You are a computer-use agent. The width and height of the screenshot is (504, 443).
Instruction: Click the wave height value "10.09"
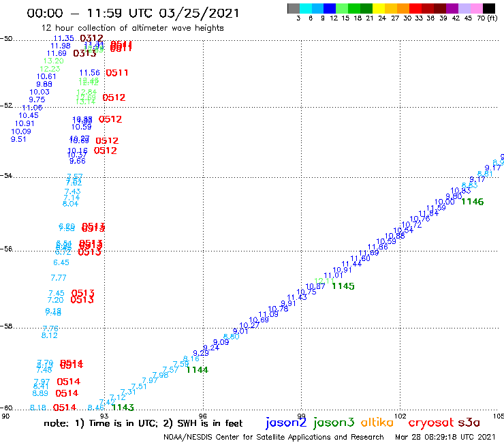pos(21,132)
